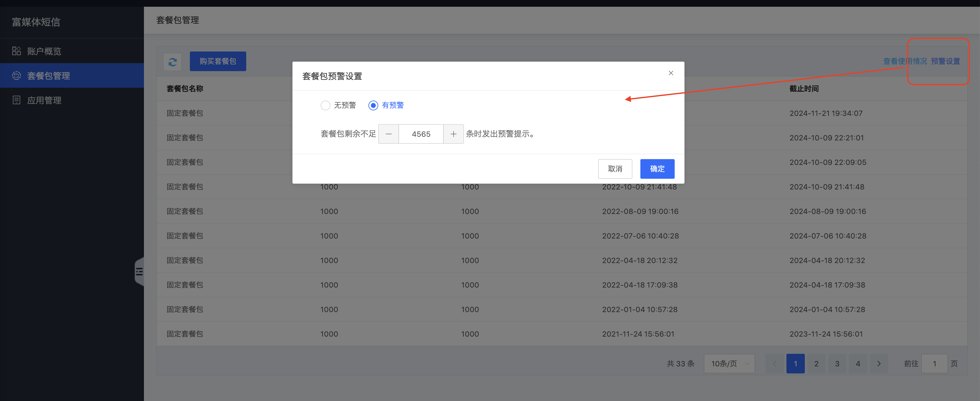980x401 pixels.
Task: Increase warning threshold with plus button
Action: pyautogui.click(x=454, y=134)
